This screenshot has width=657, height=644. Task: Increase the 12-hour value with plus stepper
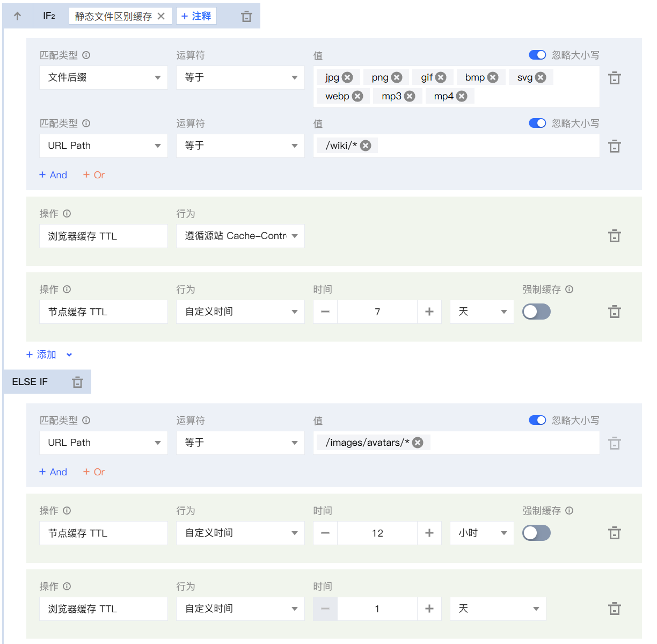tap(429, 533)
